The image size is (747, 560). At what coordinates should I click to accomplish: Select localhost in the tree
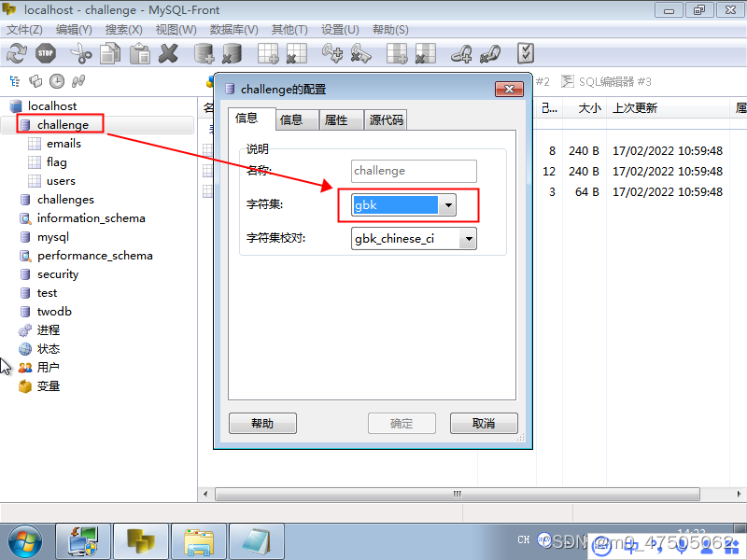pyautogui.click(x=52, y=105)
